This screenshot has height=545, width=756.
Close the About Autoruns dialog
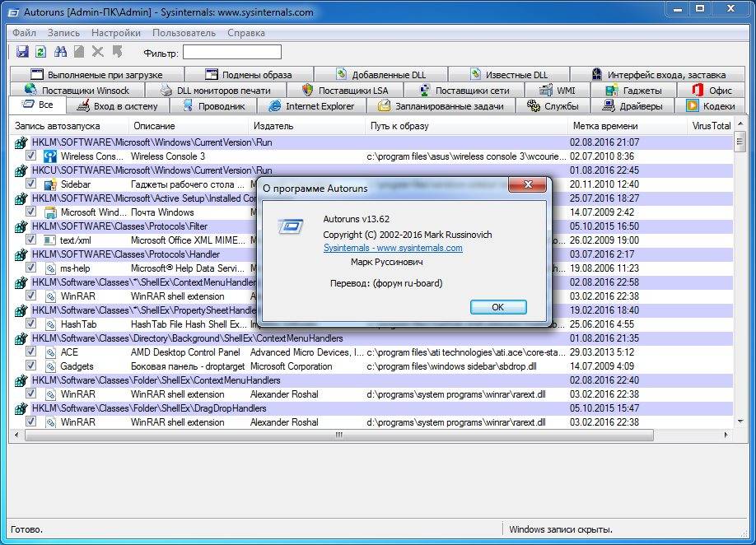527,184
